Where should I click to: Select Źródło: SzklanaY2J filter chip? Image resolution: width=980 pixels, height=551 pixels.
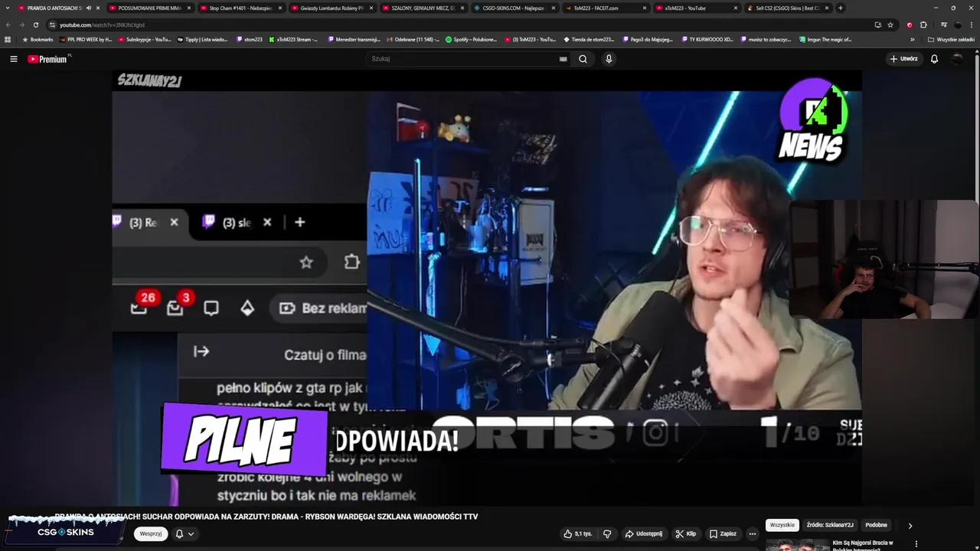[x=830, y=525]
